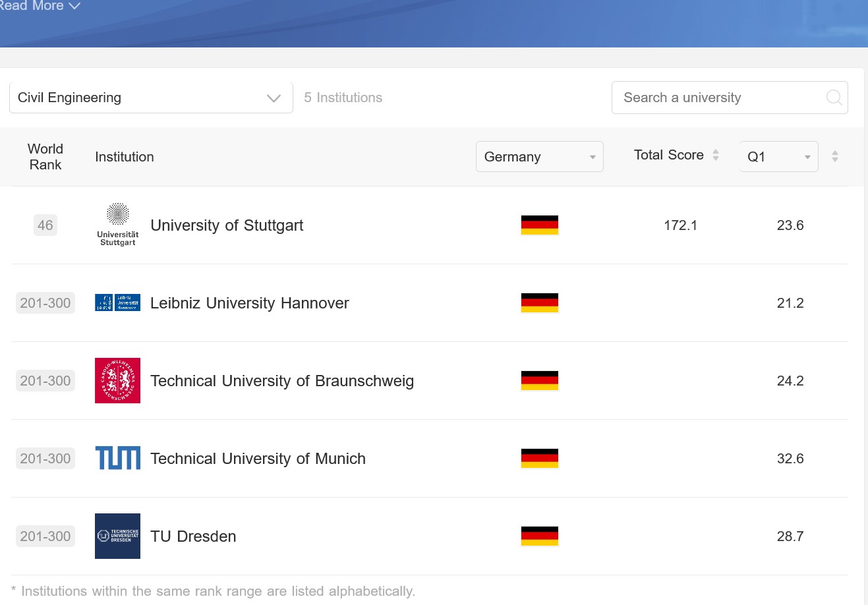Click total score value 172.1
The image size is (868, 605).
[x=680, y=225]
